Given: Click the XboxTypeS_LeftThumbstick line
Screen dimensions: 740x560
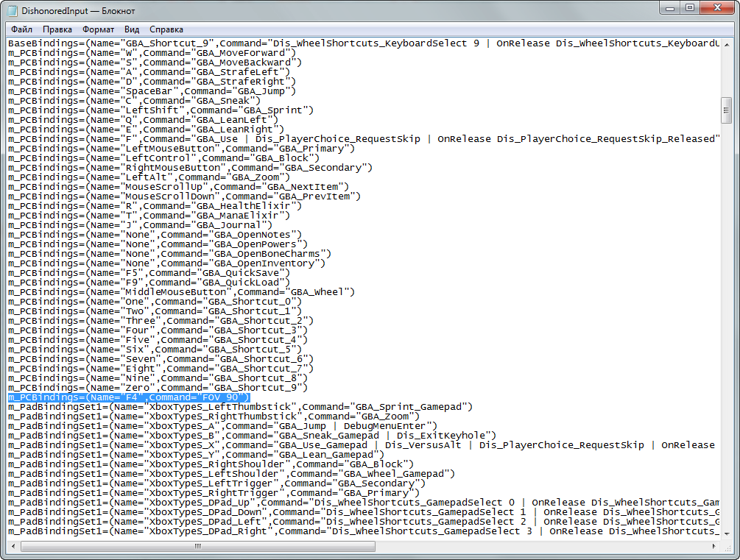Looking at the screenshot, I should (x=240, y=406).
